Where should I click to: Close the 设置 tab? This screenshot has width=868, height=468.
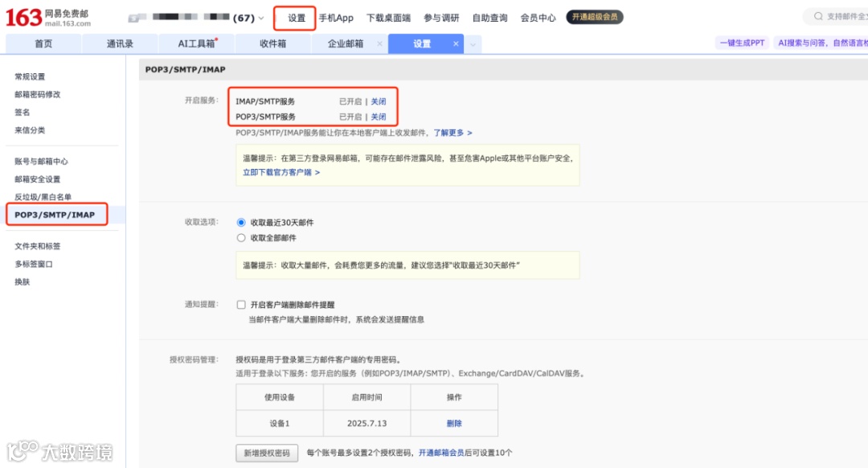(456, 43)
